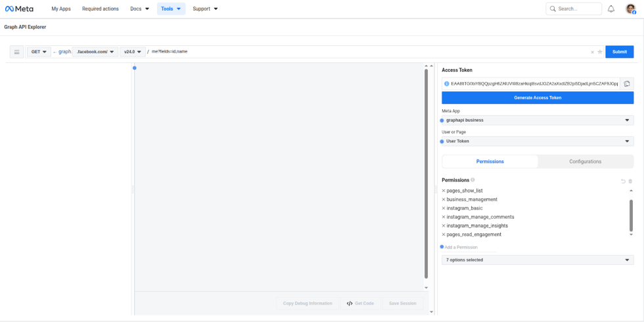Remove the pages_read_engagement permission
This screenshot has height=322, width=644.
coord(444,235)
